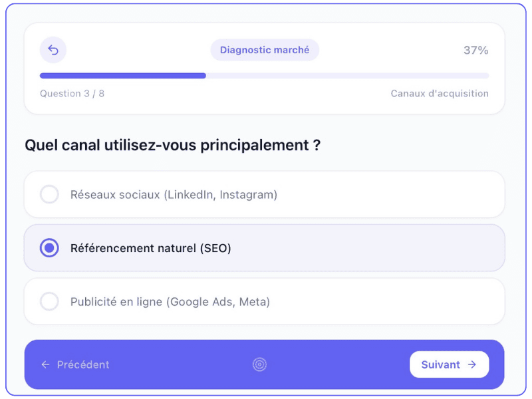Screen dimensions: 532x399
Task: Go back using the Précédent text
Action: point(83,364)
